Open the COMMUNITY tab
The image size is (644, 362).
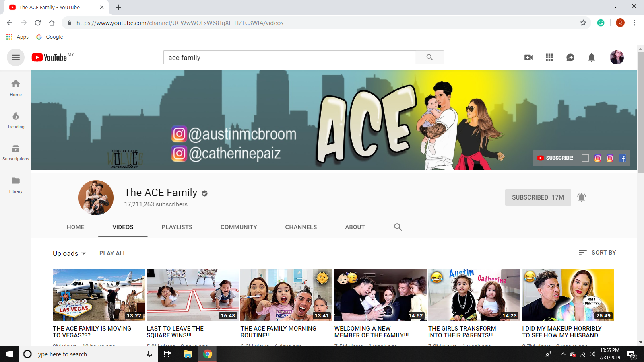point(239,227)
